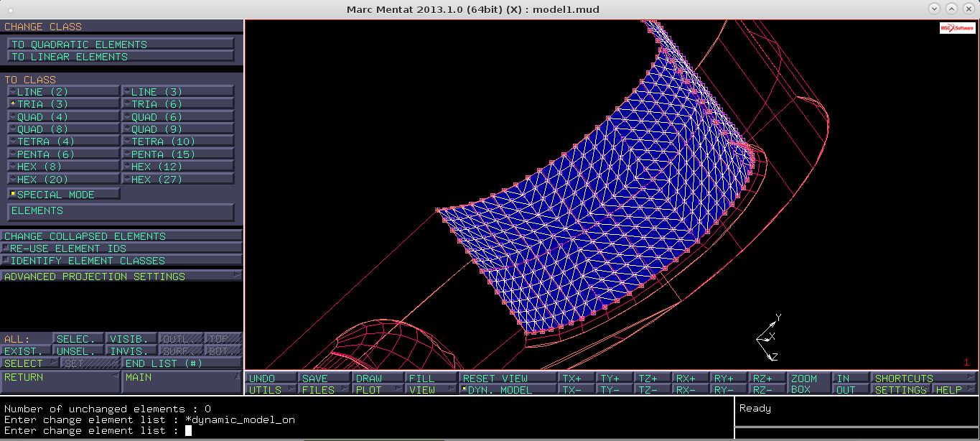Select PENTA (6) element class
This screenshot has height=441, width=980.
63,154
